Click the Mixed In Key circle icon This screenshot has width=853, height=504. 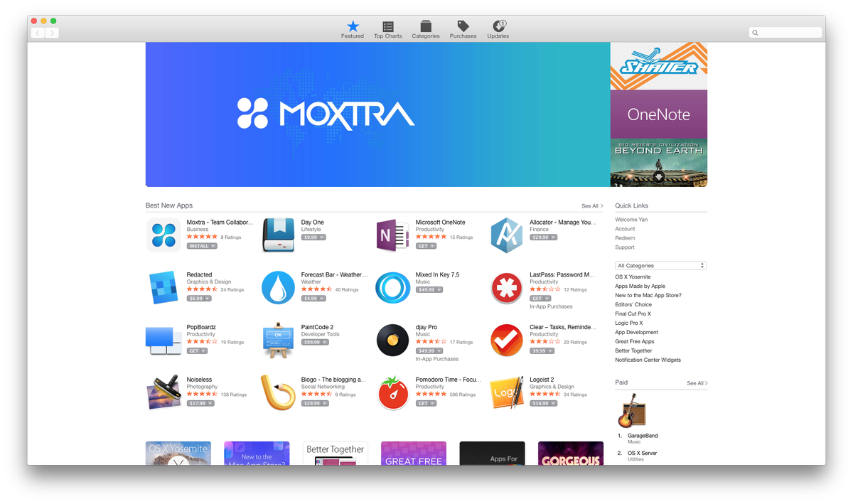click(392, 287)
